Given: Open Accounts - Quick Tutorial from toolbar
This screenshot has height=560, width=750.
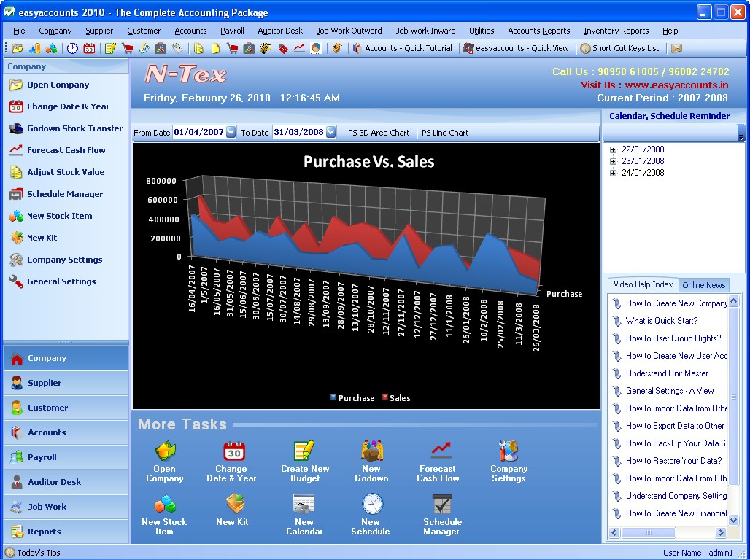Looking at the screenshot, I should click(403, 48).
